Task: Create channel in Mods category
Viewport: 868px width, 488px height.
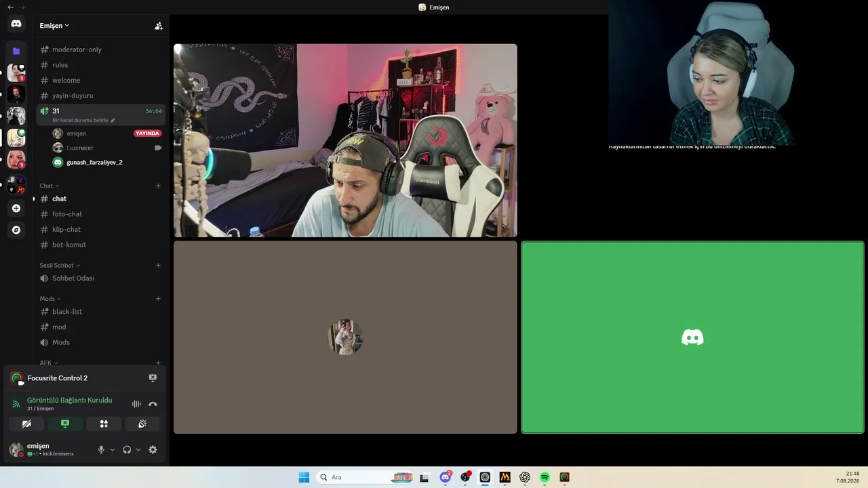Action: [158, 299]
